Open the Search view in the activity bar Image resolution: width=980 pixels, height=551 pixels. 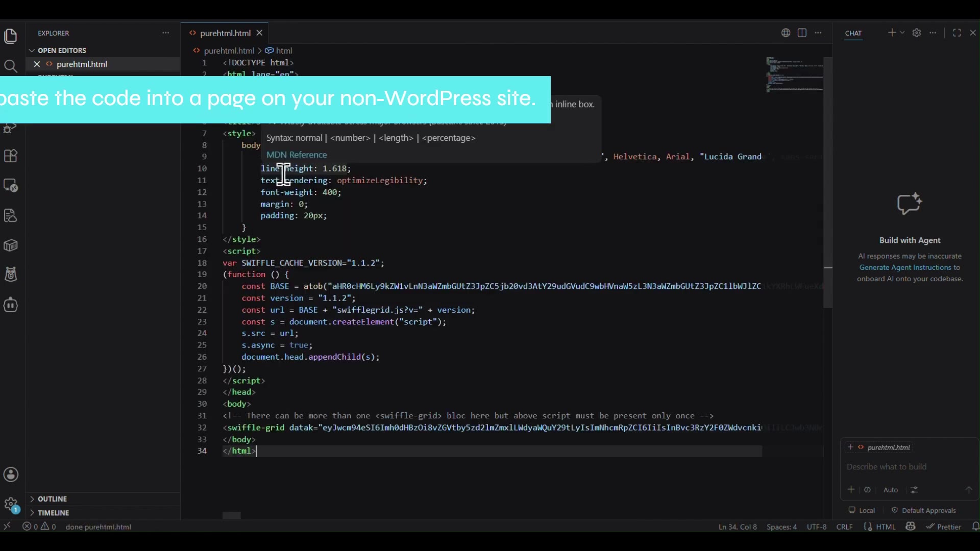click(x=11, y=66)
